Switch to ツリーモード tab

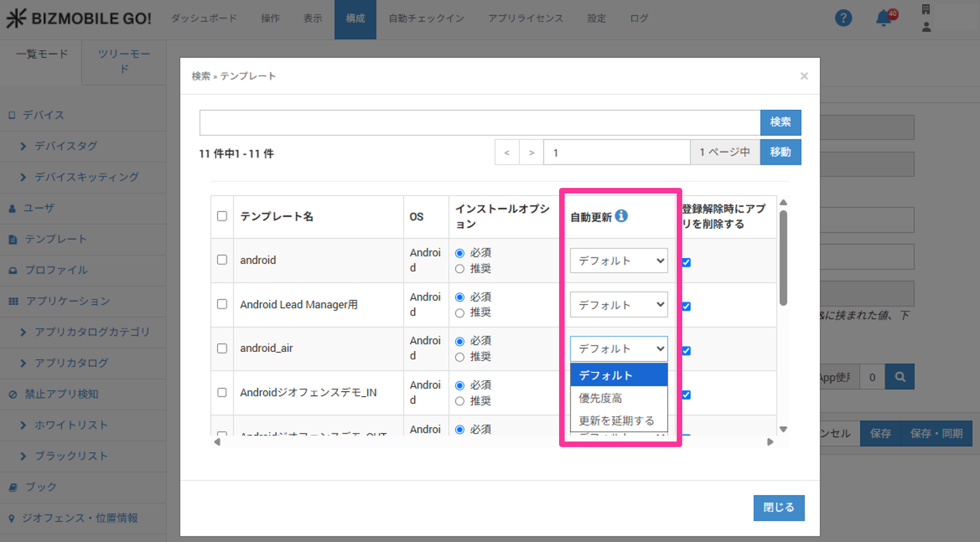124,61
